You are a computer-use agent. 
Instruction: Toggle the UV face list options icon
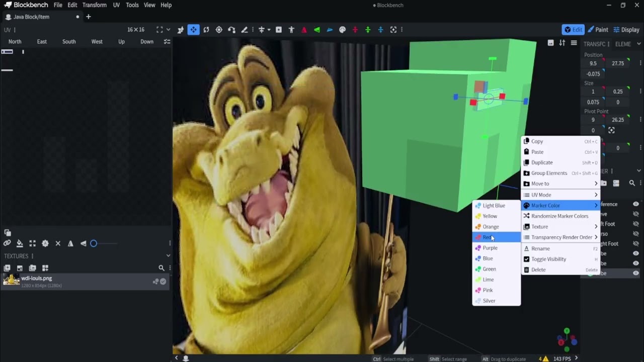(x=167, y=42)
